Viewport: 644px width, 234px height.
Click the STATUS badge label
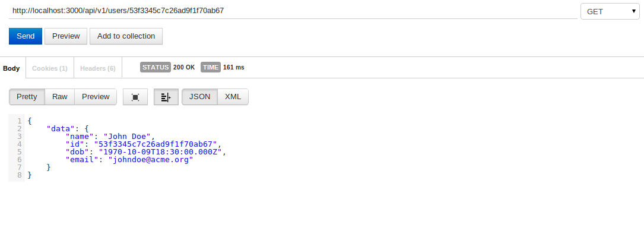(x=156, y=67)
